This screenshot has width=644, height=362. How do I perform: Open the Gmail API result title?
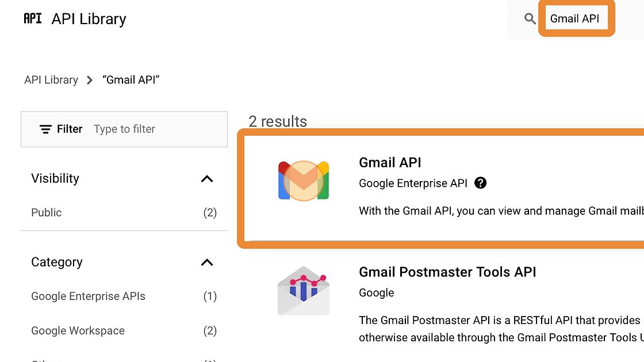point(390,163)
